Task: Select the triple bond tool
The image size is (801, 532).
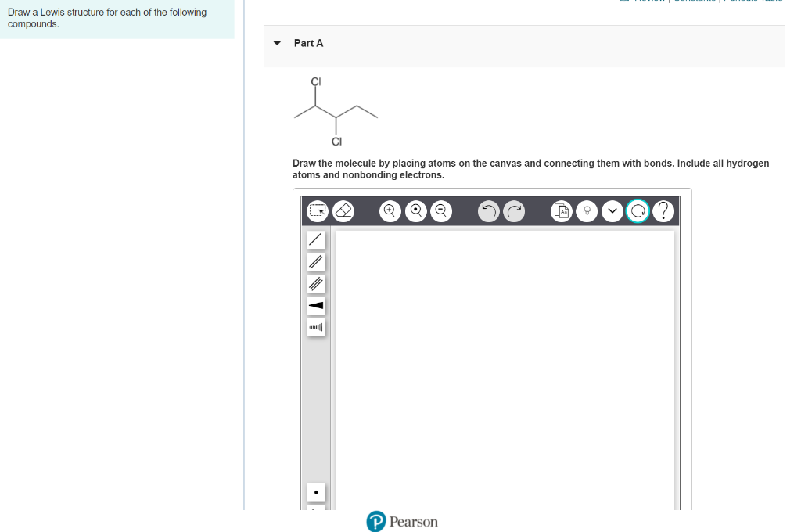Action: click(316, 284)
